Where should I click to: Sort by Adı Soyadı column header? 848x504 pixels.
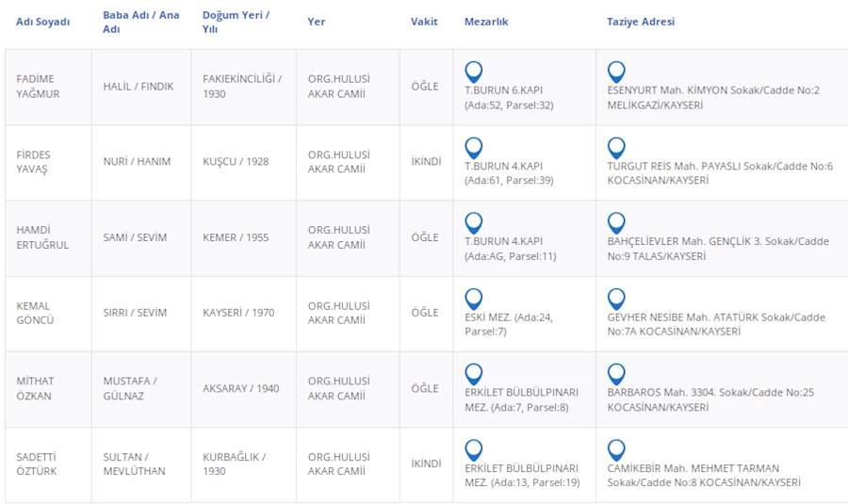43,22
